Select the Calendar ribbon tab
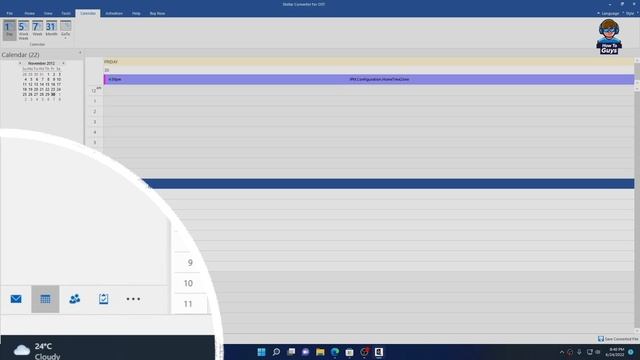The image size is (640, 360). coord(88,13)
